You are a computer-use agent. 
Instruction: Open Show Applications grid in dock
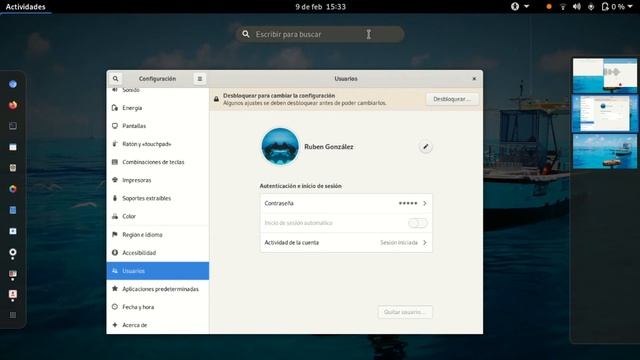pyautogui.click(x=13, y=315)
